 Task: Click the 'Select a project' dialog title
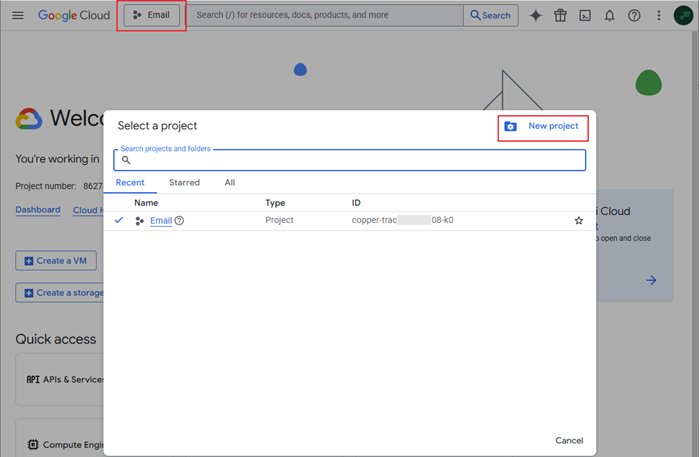click(x=157, y=126)
